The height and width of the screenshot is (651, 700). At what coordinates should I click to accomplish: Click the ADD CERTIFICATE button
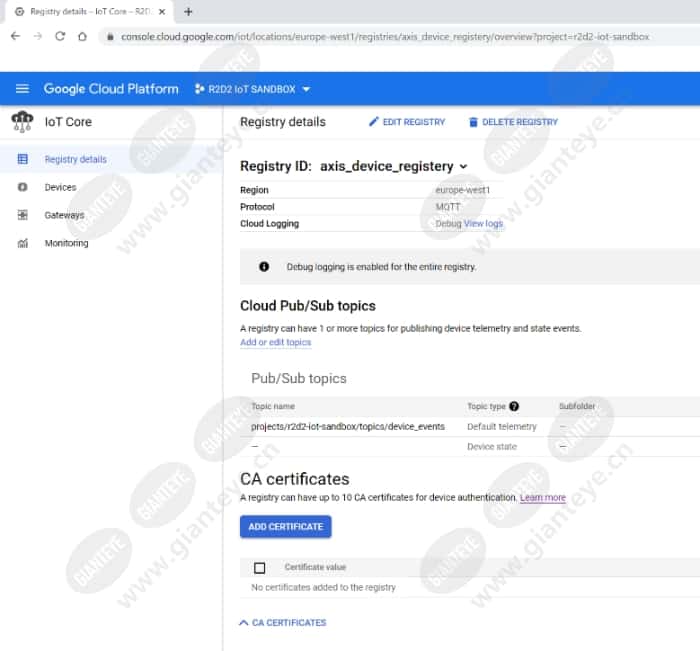coord(286,527)
